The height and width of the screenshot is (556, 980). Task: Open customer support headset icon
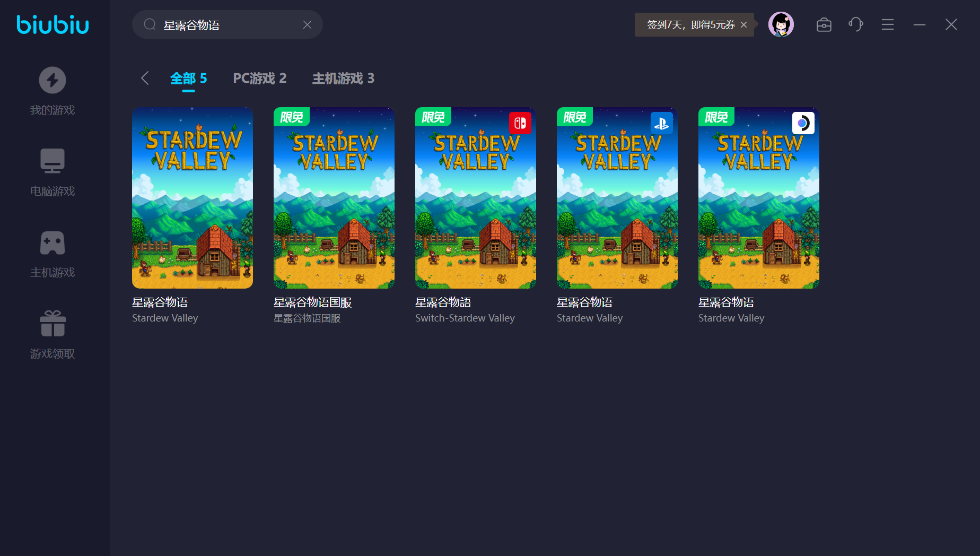[x=855, y=24]
